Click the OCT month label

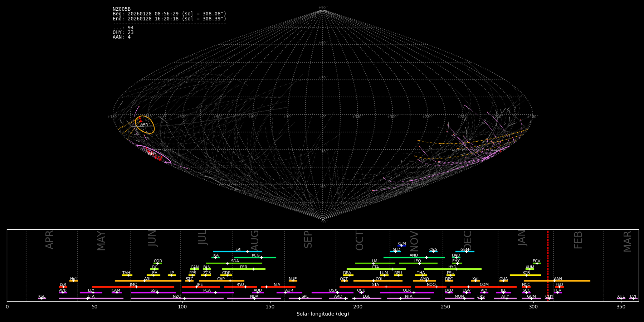[360, 241]
